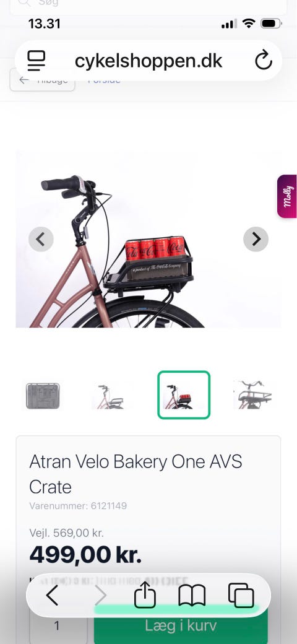
Task: Open the Molly chat side tab
Action: click(286, 196)
